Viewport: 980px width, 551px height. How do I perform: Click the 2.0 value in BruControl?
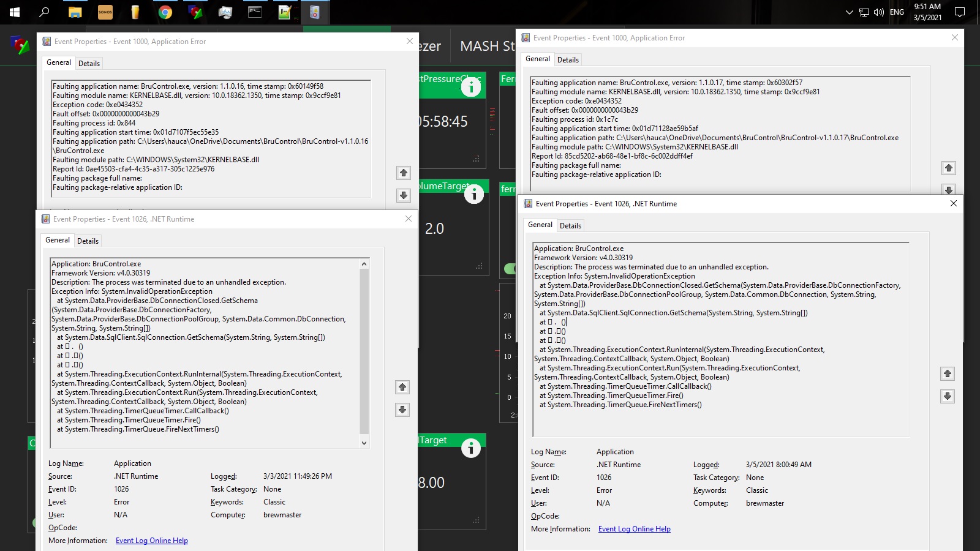click(x=434, y=228)
